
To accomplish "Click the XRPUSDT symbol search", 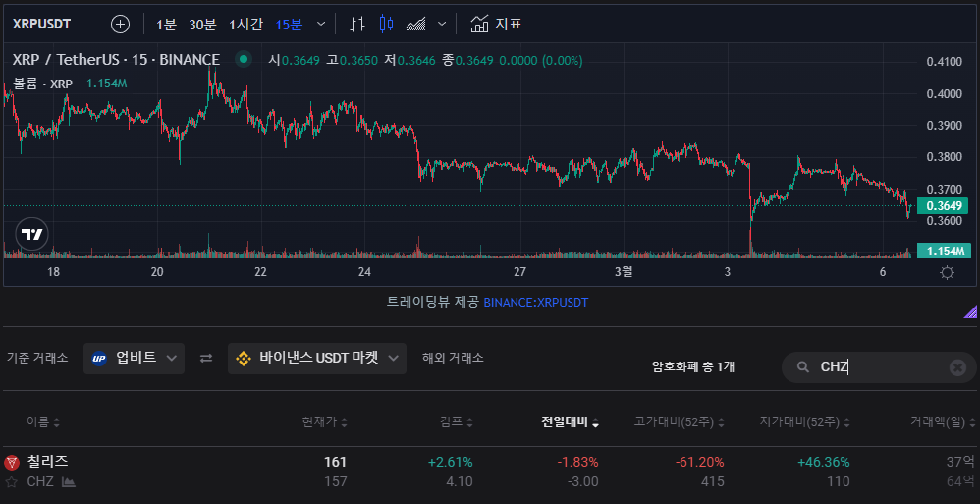I will tap(42, 25).
